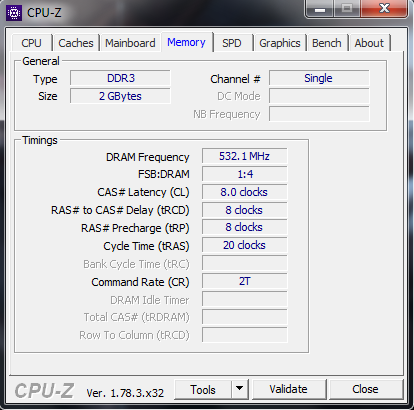The image size is (414, 410).
Task: Click the Validate button
Action: click(289, 389)
